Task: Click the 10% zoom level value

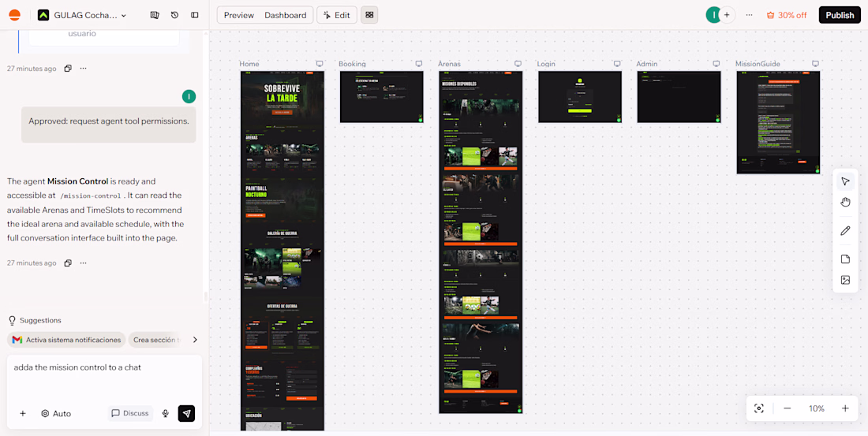Action: point(817,408)
